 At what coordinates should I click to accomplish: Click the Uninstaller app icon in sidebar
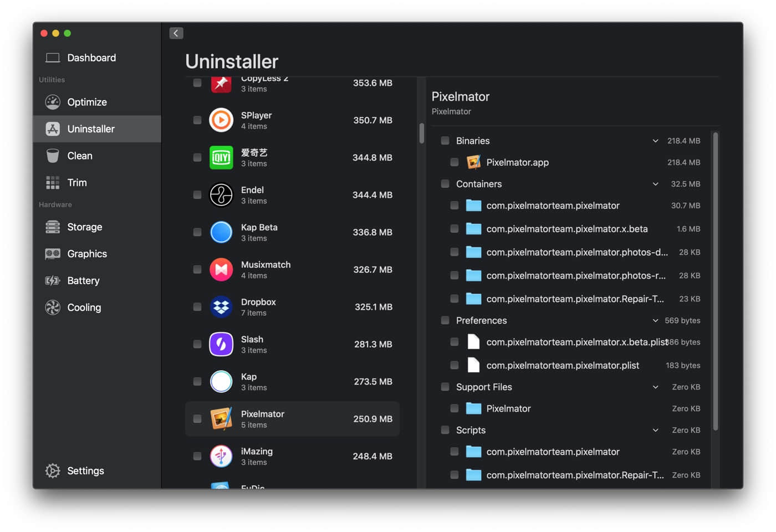[x=53, y=129]
